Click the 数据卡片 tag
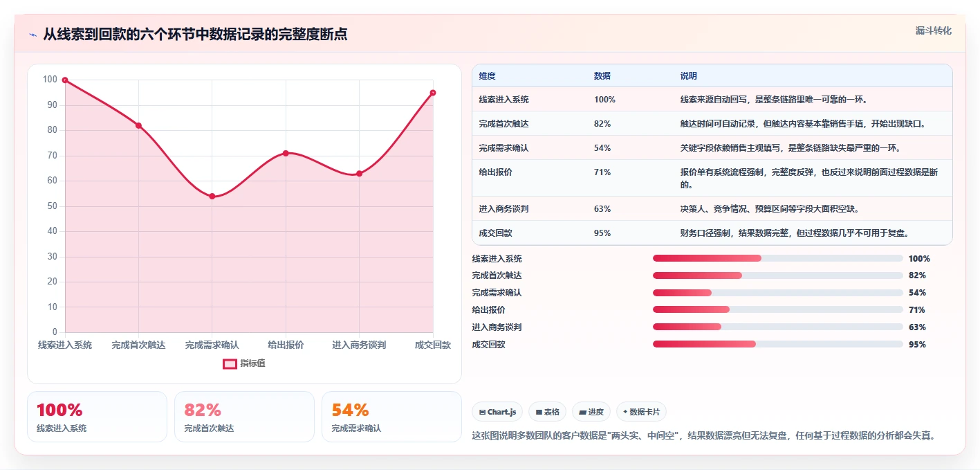 point(641,412)
